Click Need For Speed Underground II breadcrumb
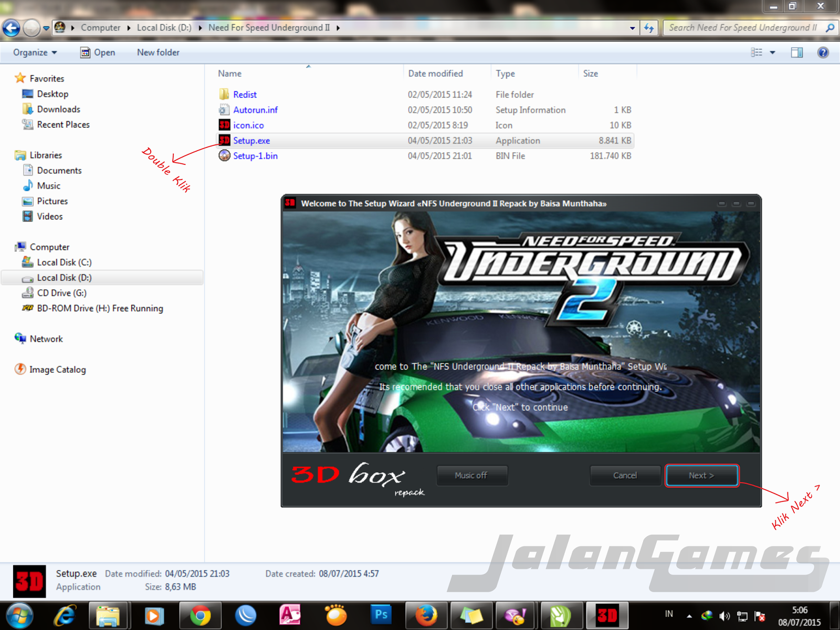 269,28
